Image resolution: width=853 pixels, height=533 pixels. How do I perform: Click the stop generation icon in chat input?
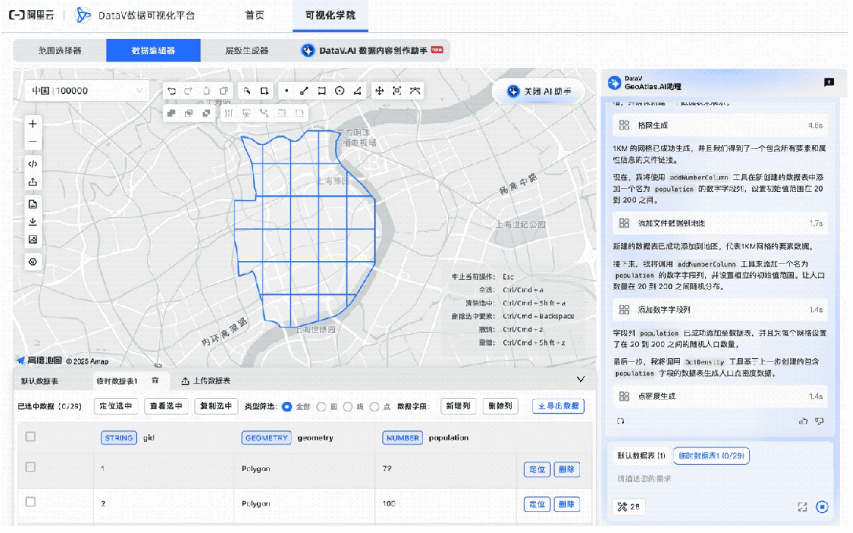[822, 507]
